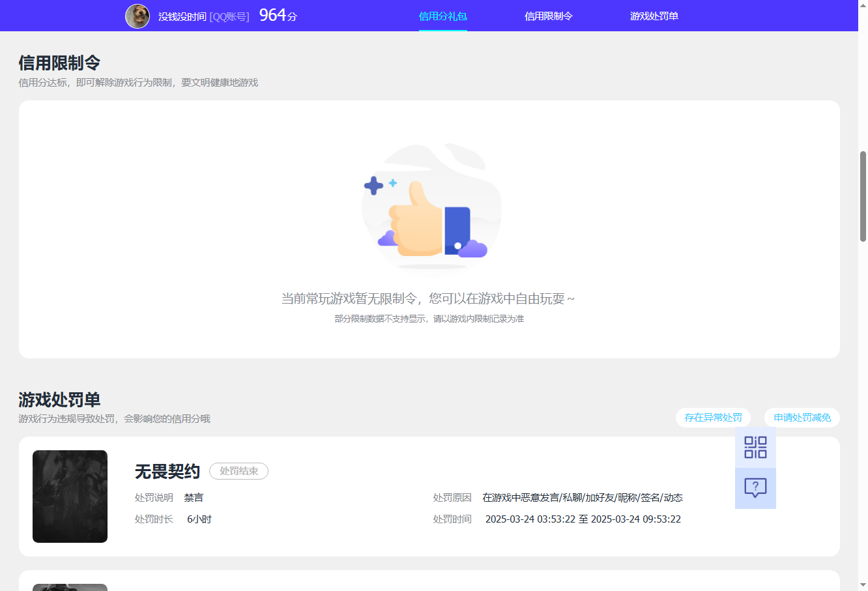
Task: Click the 无畏契约 game title
Action: tap(167, 471)
